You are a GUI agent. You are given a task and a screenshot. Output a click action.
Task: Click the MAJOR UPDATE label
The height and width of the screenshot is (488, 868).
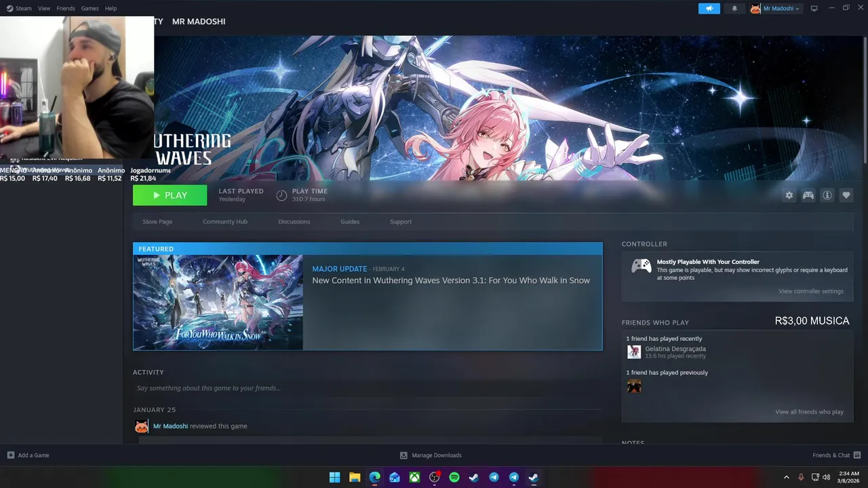tap(340, 269)
